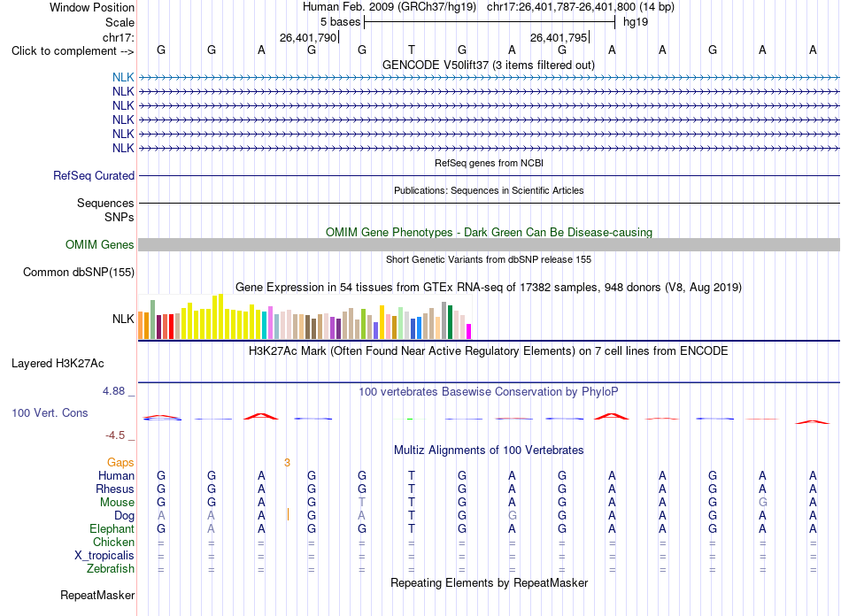841x616 pixels.
Task: Click 'Publications: Sequences in Scientific Articles' title
Action: tap(489, 190)
